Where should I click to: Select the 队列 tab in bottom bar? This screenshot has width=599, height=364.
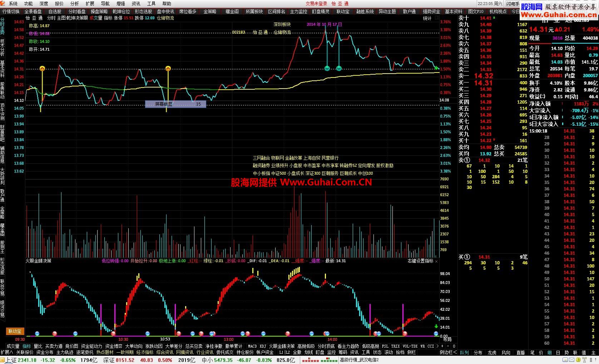(x=464, y=353)
